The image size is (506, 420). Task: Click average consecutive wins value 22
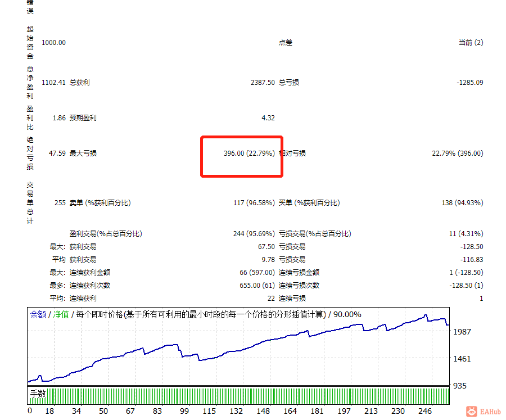coord(271,299)
